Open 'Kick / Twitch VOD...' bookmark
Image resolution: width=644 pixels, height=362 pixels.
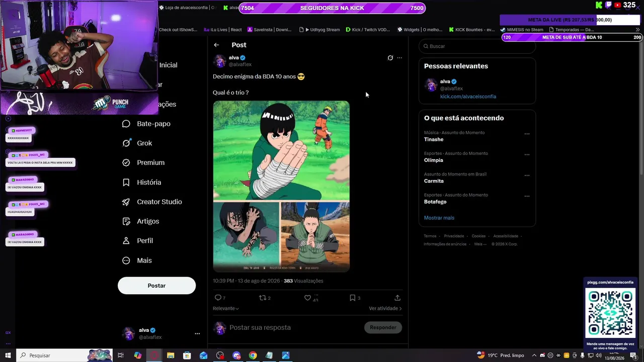[368, 30]
